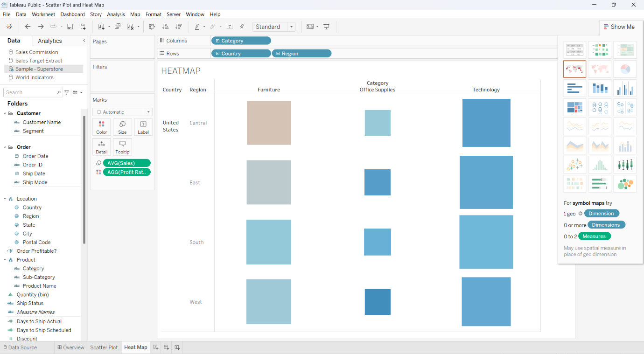Click the data source filter icon near Search
Viewport: 644px width, 354px height.
66,92
